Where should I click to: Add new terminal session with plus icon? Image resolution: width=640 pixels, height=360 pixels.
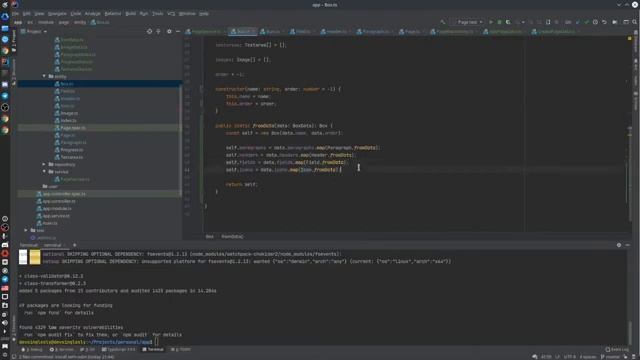(x=74, y=245)
